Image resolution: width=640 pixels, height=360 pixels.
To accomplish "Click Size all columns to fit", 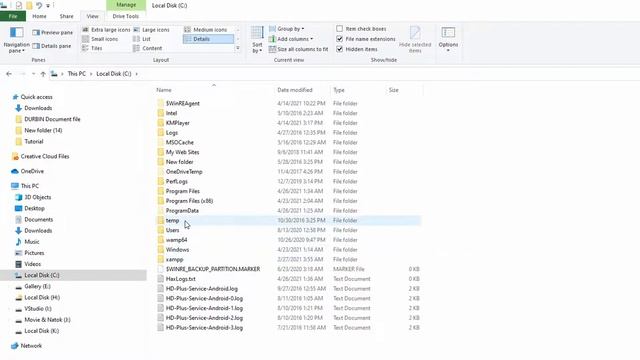I will (x=298, y=49).
